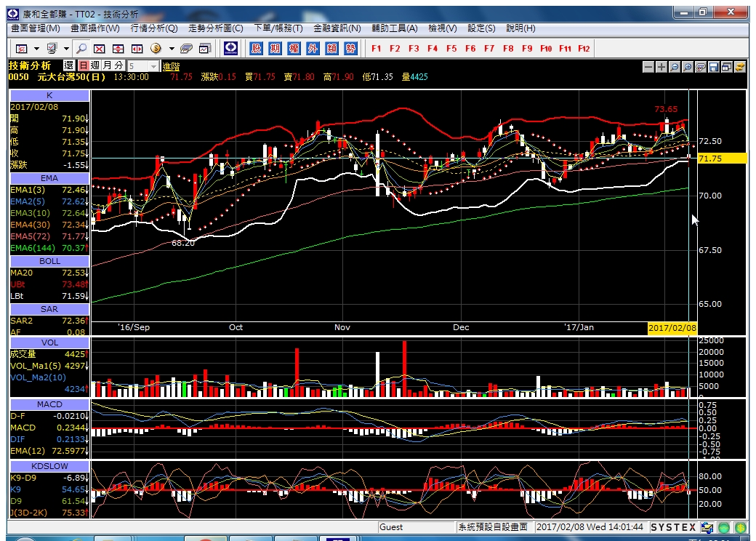Select the KDSLOW indicator panel header
This screenshot has height=541, width=756.
tap(49, 466)
